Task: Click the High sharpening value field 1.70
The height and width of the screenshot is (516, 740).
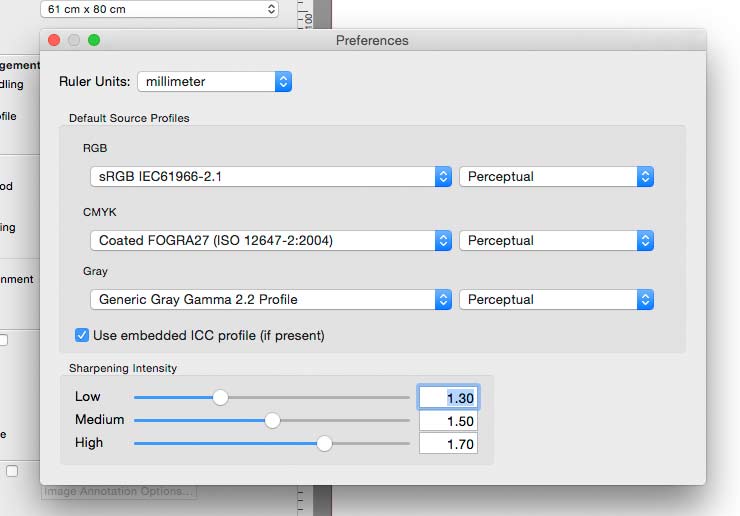Action: click(448, 444)
